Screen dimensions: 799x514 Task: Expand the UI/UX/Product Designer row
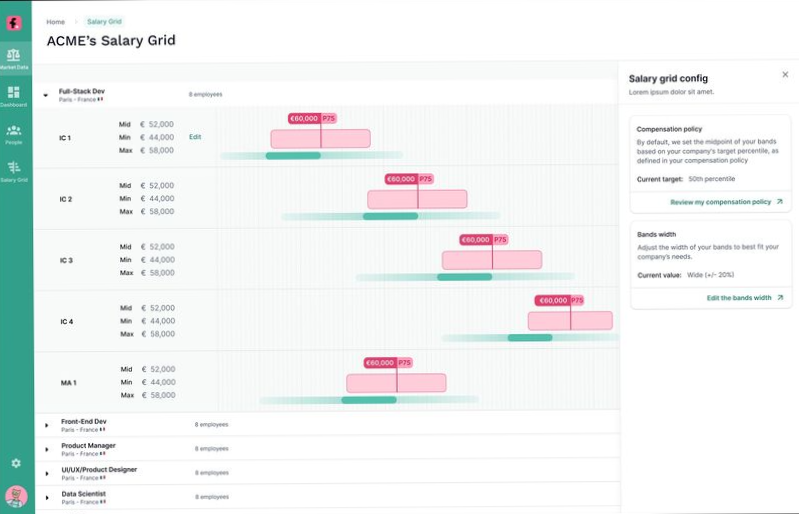click(47, 473)
